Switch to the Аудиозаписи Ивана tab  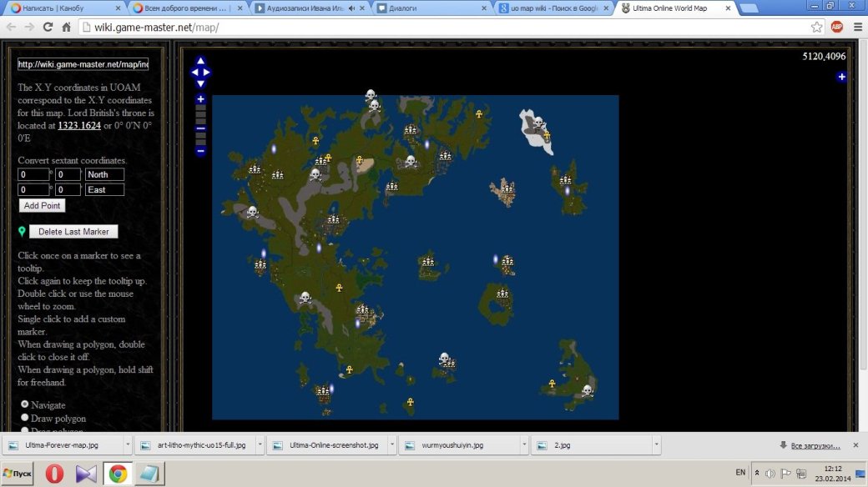point(310,8)
